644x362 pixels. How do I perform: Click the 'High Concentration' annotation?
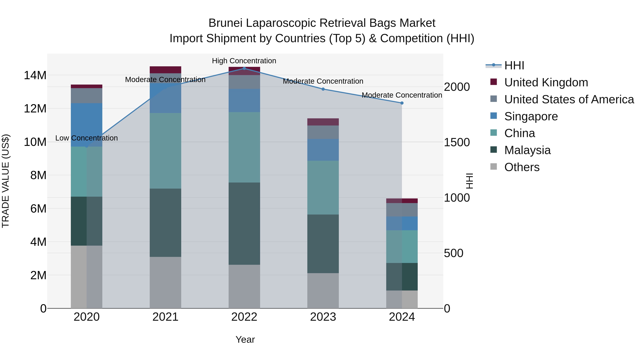tap(244, 61)
